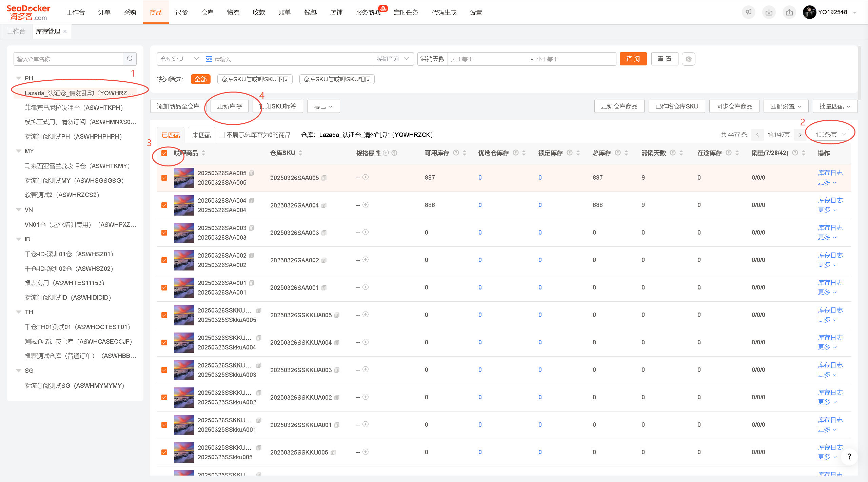Open the 导出 dropdown
Screen dimensions: 868x482
coord(323,106)
